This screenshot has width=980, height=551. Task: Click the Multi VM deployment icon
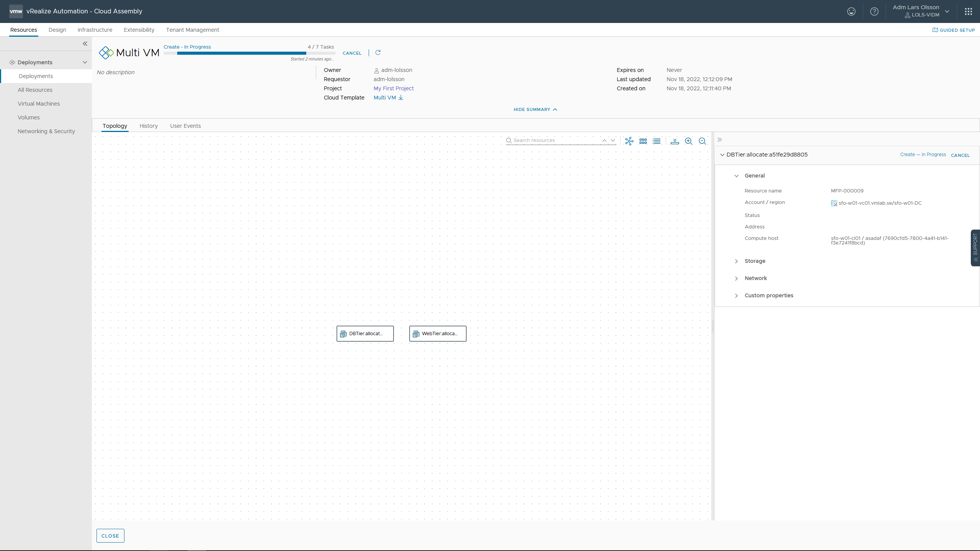[x=106, y=53]
